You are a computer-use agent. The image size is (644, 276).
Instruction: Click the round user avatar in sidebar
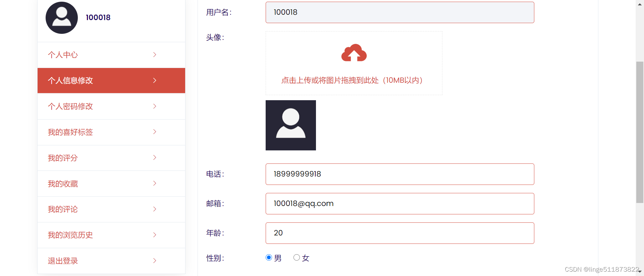pos(62,18)
